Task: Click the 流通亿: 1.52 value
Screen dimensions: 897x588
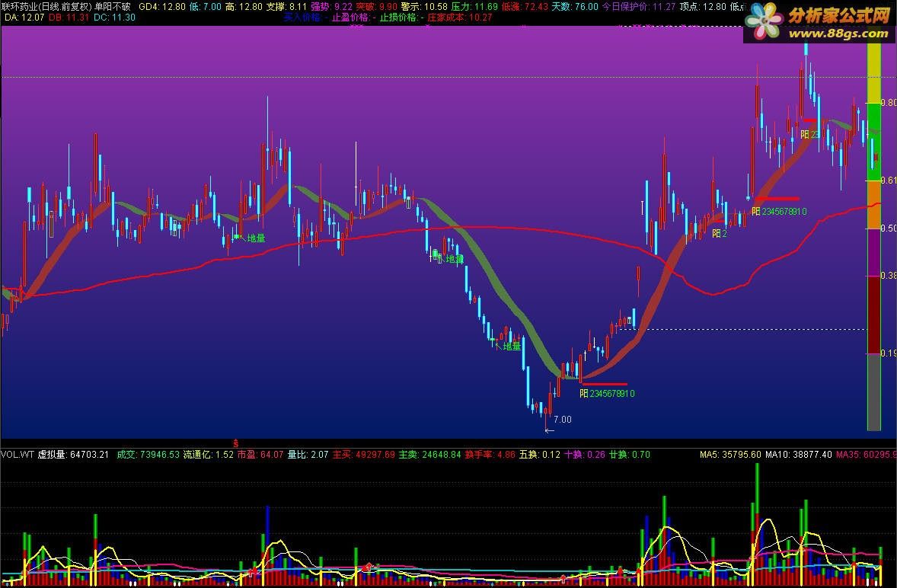Action: click(x=209, y=455)
